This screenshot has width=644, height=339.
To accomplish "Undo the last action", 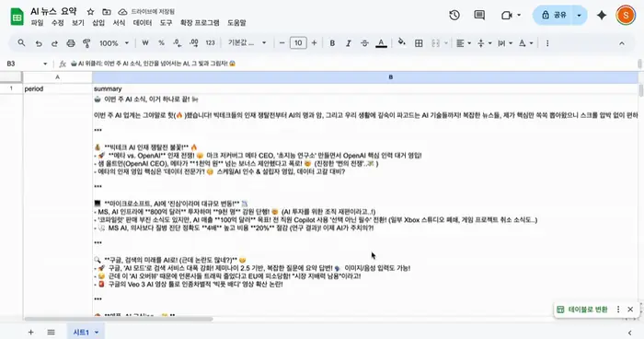I will point(39,43).
